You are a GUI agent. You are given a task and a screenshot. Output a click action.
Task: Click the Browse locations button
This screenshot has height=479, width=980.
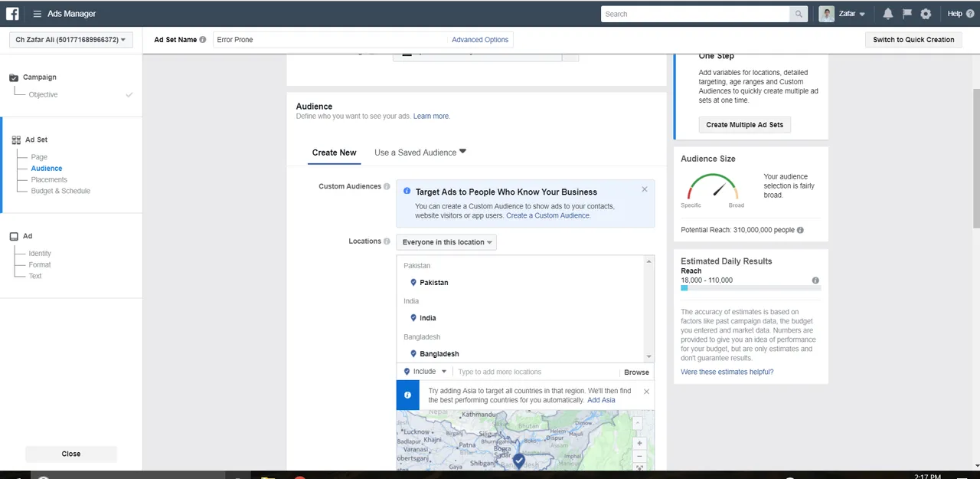636,372
